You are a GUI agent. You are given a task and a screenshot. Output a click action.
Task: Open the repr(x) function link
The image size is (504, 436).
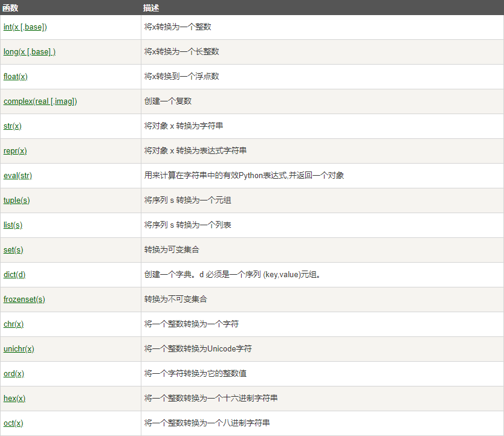[x=15, y=151]
